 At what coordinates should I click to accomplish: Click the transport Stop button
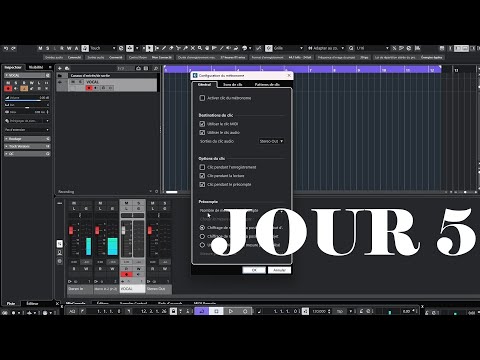[216, 311]
